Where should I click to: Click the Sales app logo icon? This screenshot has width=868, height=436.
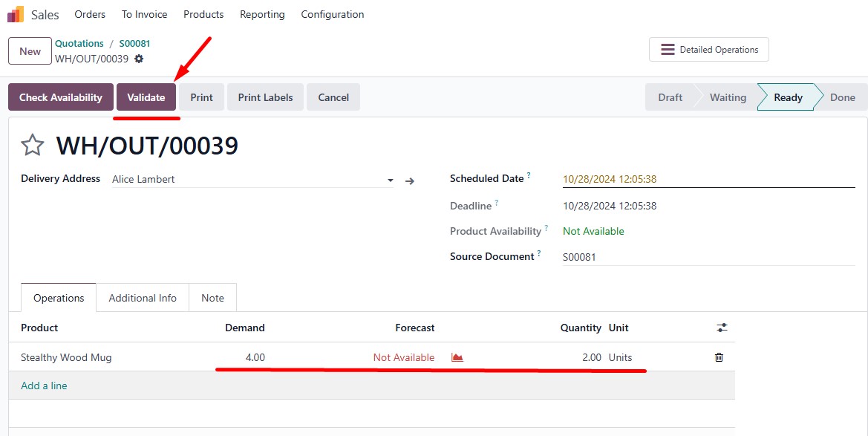tap(16, 14)
